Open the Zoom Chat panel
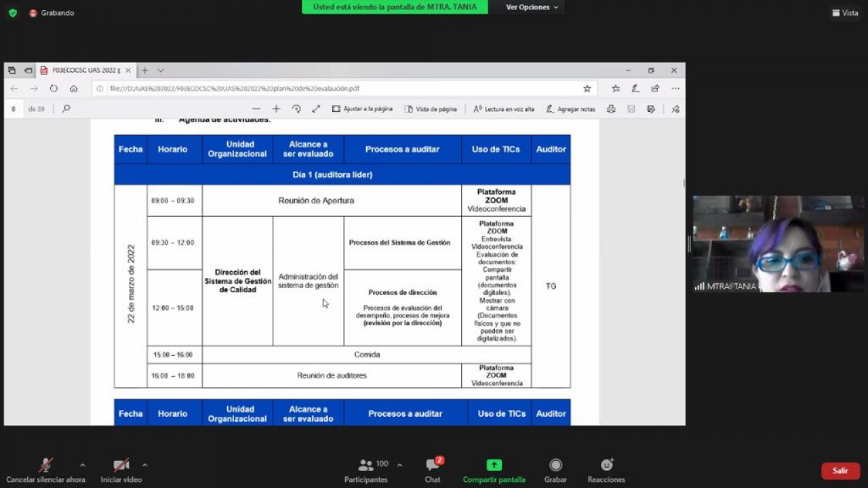Image resolution: width=868 pixels, height=488 pixels. (433, 471)
